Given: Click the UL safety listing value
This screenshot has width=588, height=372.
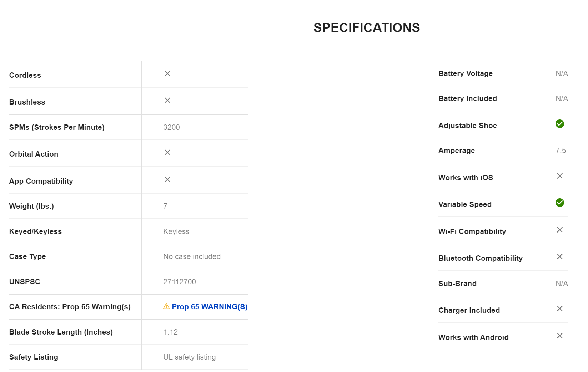Looking at the screenshot, I should click(189, 357).
